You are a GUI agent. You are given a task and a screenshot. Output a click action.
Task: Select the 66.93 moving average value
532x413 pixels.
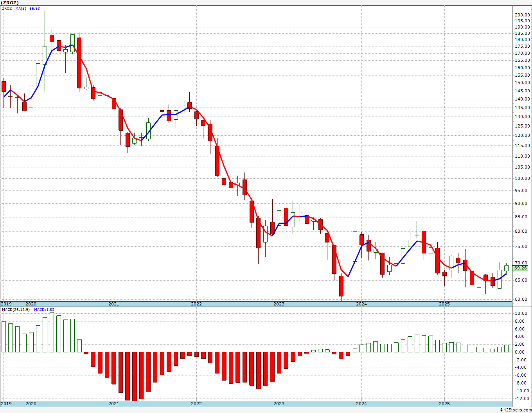[34, 9]
